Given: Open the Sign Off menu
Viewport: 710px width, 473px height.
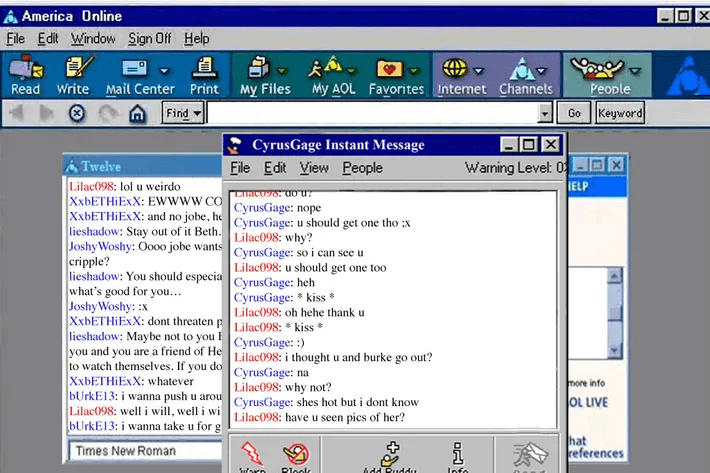Looking at the screenshot, I should (x=149, y=39).
